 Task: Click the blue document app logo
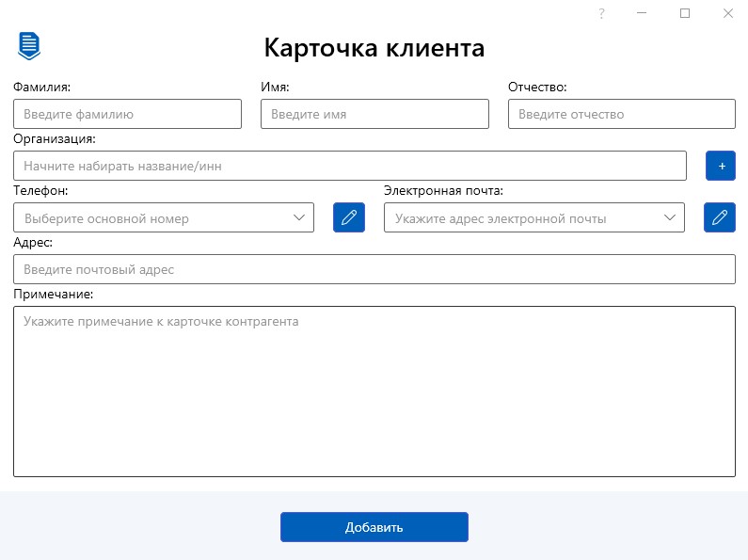(29, 45)
